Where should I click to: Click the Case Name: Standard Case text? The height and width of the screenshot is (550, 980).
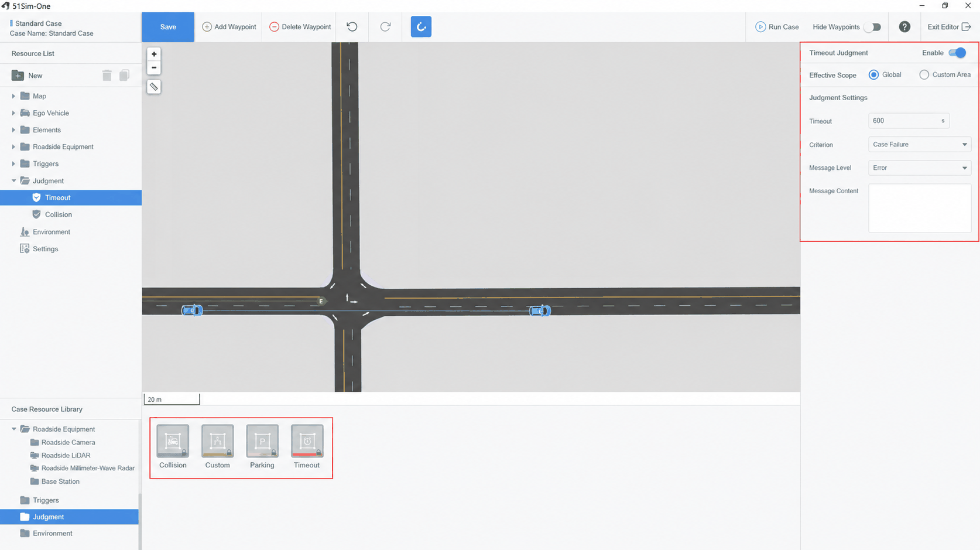click(x=52, y=33)
